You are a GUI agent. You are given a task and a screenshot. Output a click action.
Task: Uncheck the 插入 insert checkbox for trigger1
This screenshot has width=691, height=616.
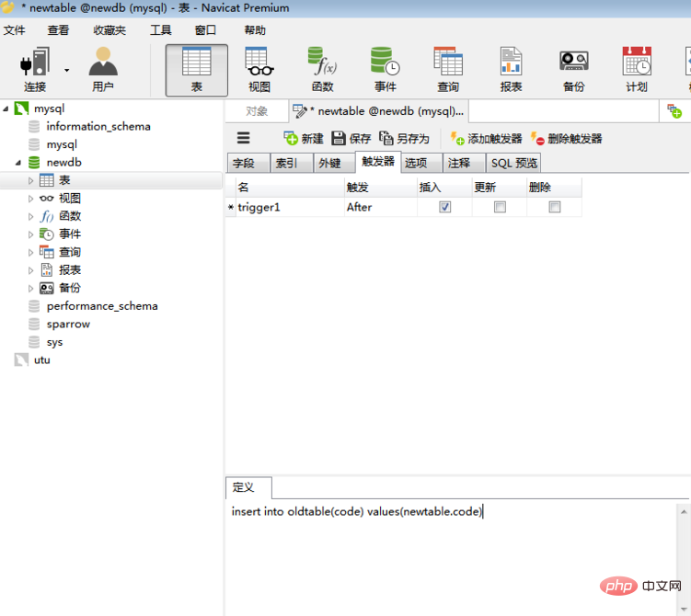click(x=444, y=207)
